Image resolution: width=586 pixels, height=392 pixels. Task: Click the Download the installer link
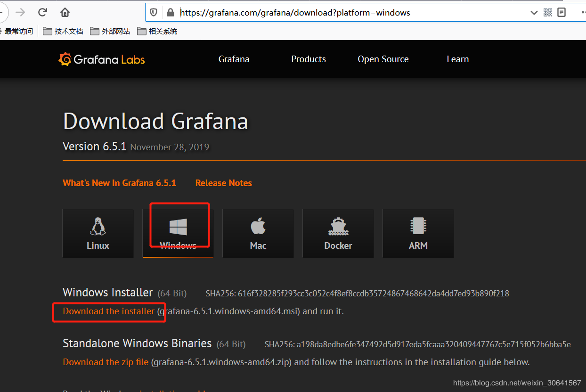pyautogui.click(x=109, y=311)
